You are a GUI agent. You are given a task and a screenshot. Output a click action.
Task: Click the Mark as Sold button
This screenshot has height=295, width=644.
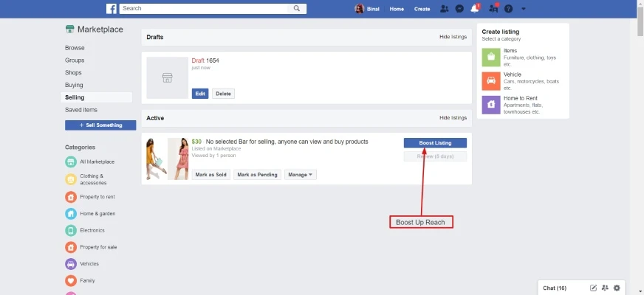pos(211,175)
